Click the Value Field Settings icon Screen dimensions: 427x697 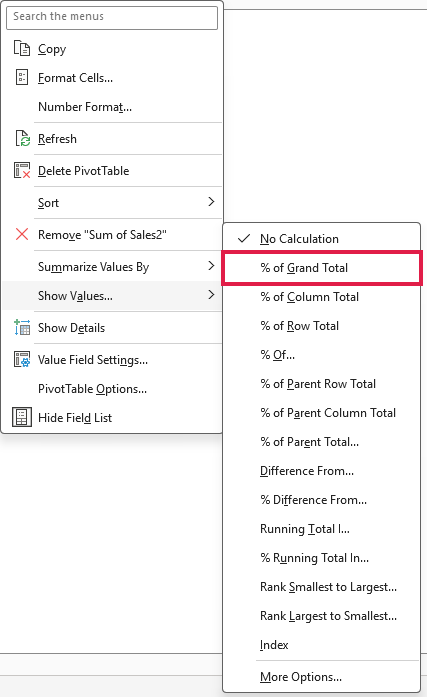pos(22,359)
